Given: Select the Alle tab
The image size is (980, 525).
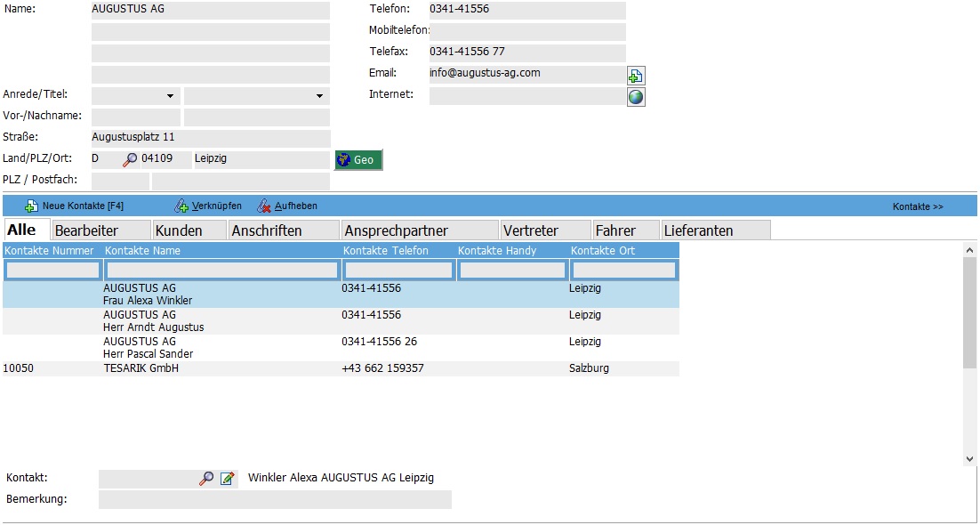Looking at the screenshot, I should coord(27,230).
